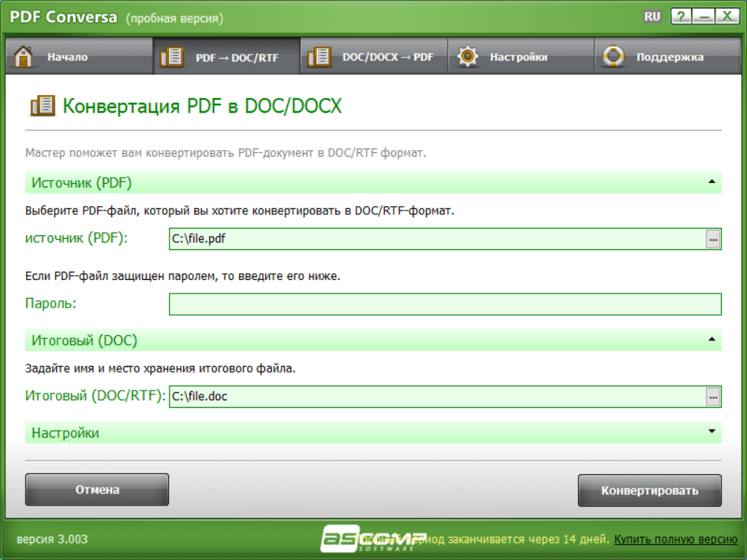
Task: Click the Выберите PDF-файл instruction text
Action: click(240, 211)
